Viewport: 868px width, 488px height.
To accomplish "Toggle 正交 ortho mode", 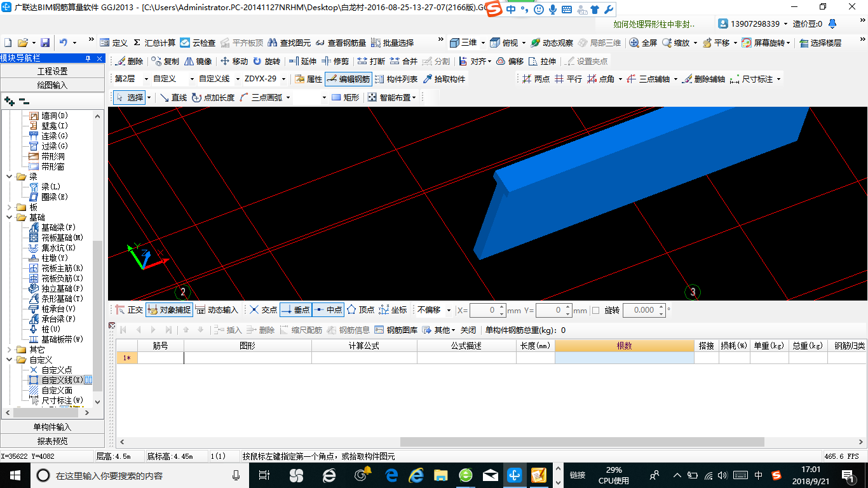I will pyautogui.click(x=129, y=310).
